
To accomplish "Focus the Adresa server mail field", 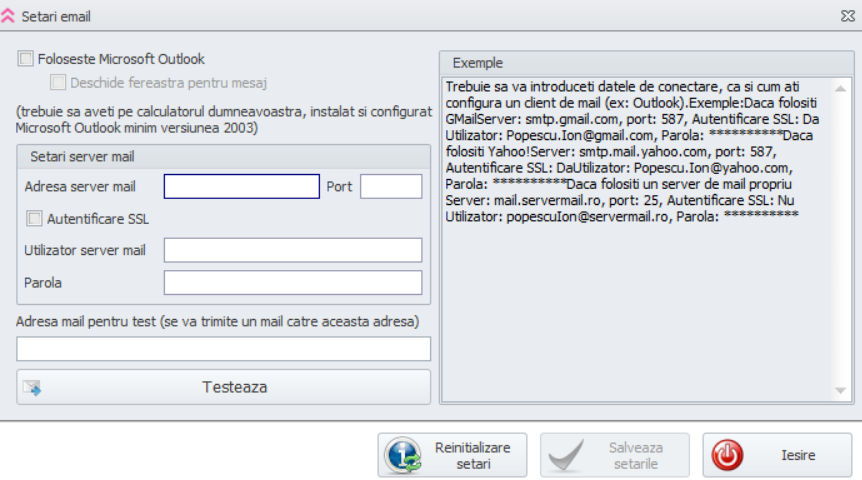I will tap(241, 187).
